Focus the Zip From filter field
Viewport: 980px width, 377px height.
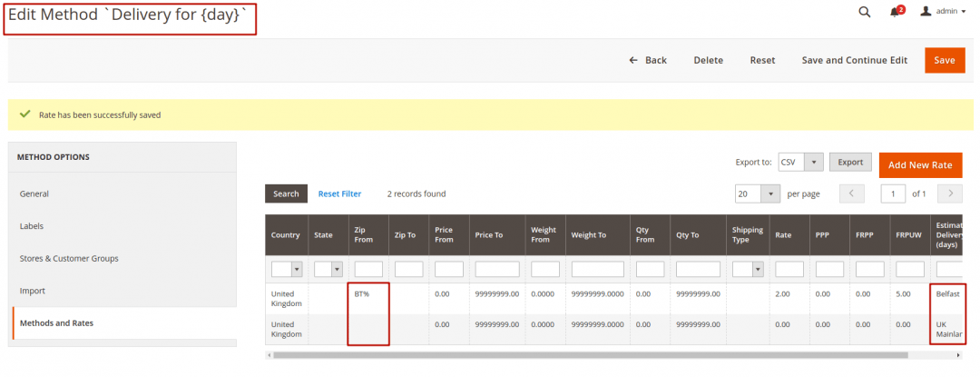point(368,270)
